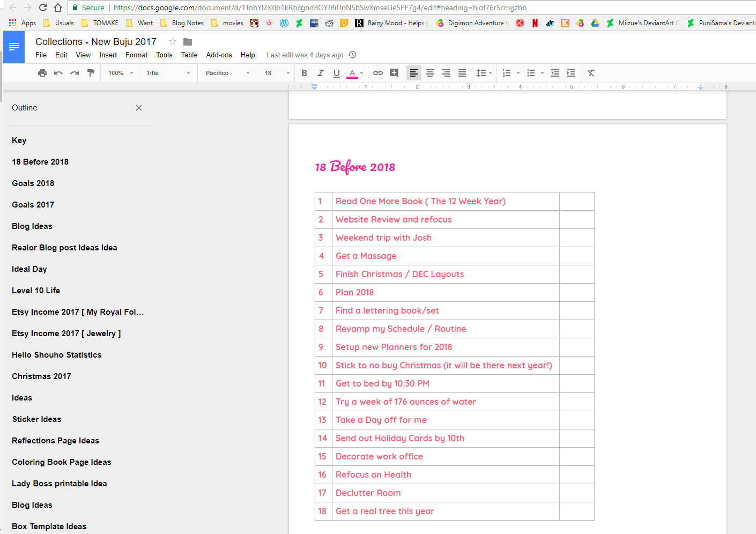Set justified text alignment
Viewport: 756px width, 534px height.
462,73
